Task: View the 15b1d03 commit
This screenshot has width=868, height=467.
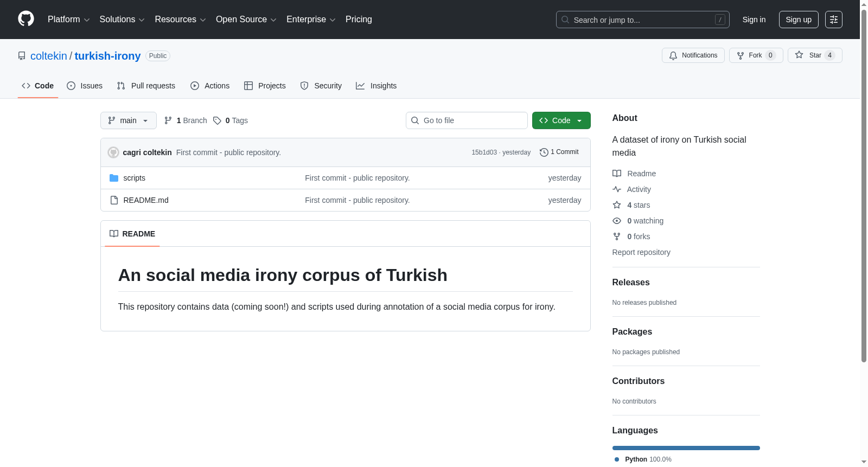Action: tap(484, 152)
